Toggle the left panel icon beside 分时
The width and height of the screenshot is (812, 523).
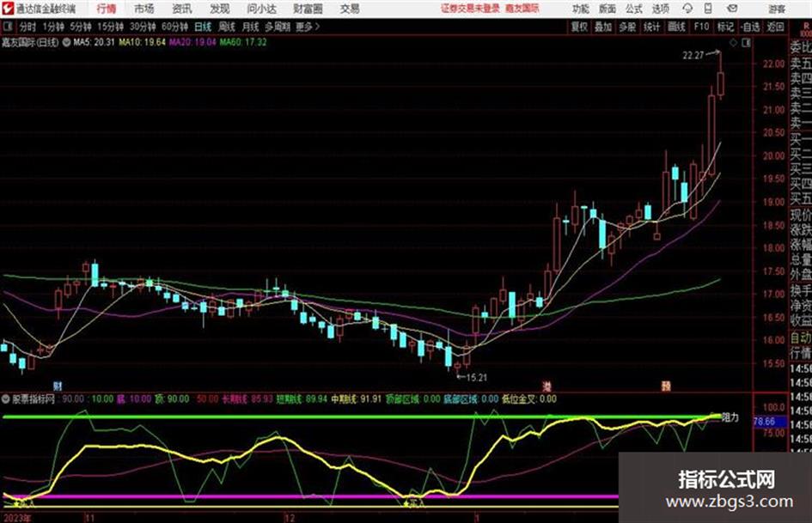[7, 27]
